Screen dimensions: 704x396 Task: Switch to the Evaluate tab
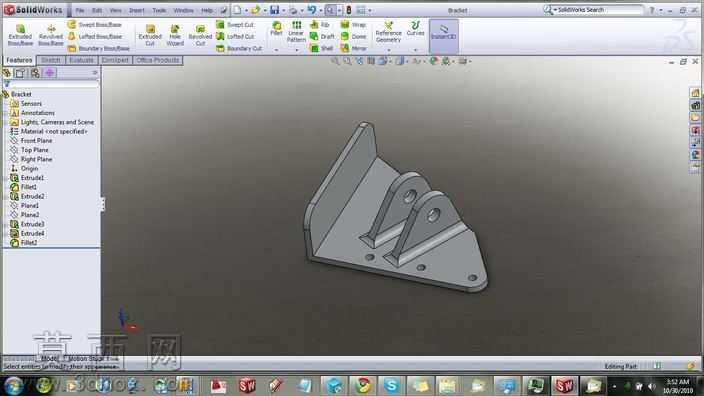coord(81,60)
